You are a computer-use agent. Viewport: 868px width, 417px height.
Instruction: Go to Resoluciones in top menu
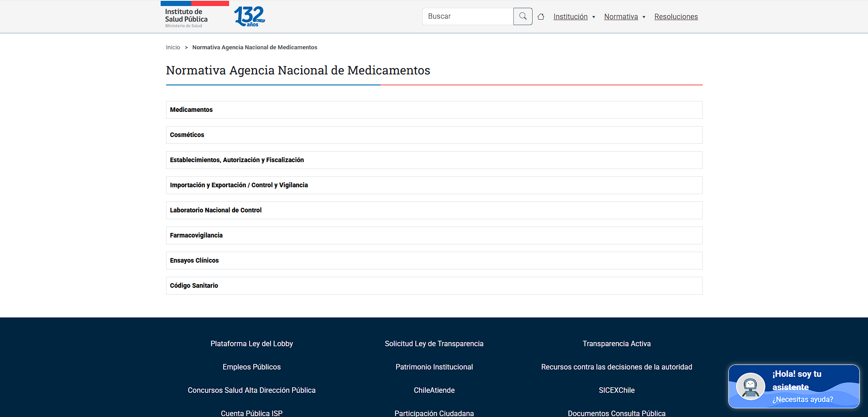[x=676, y=17]
